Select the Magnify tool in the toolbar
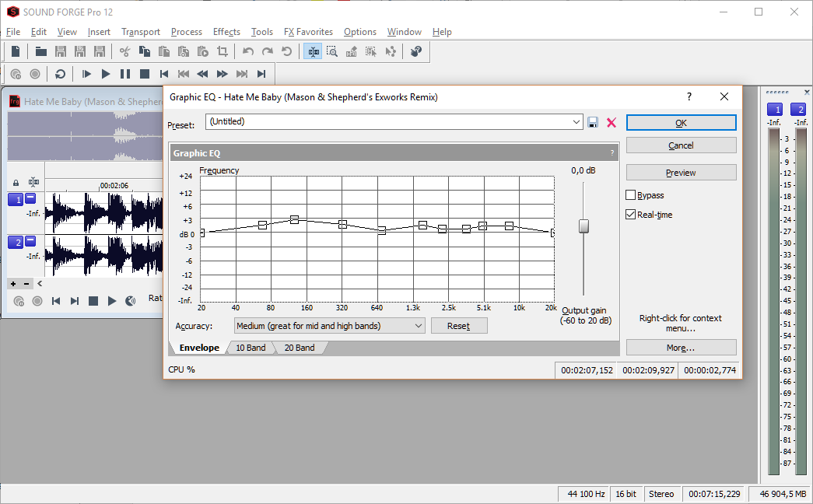813x504 pixels. (332, 52)
